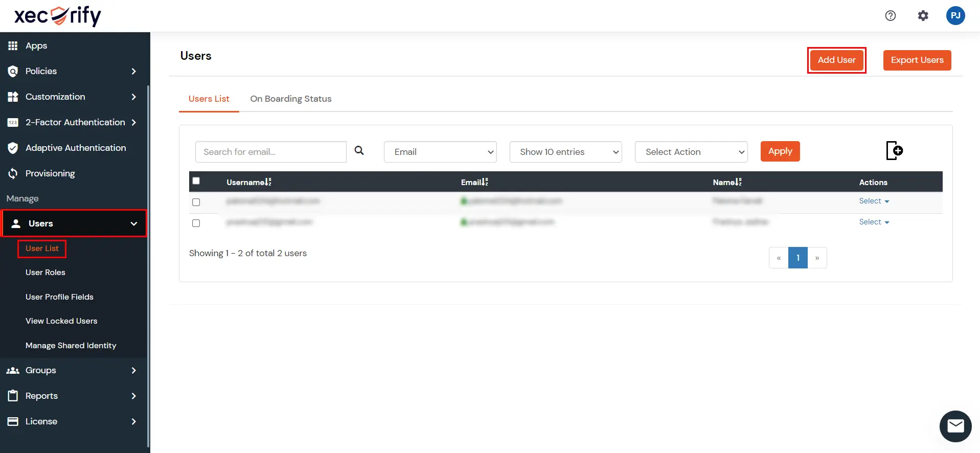Open View Locked Users
This screenshot has height=453, width=980.
[x=61, y=321]
